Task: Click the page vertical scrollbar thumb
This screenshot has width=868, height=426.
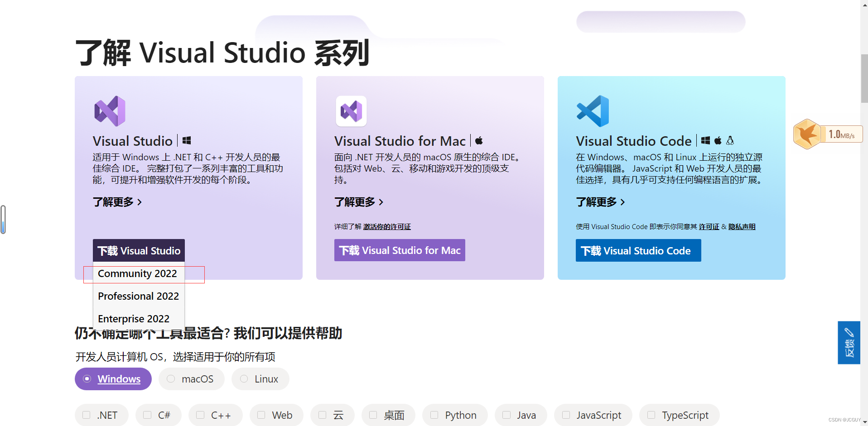Action: click(x=864, y=78)
